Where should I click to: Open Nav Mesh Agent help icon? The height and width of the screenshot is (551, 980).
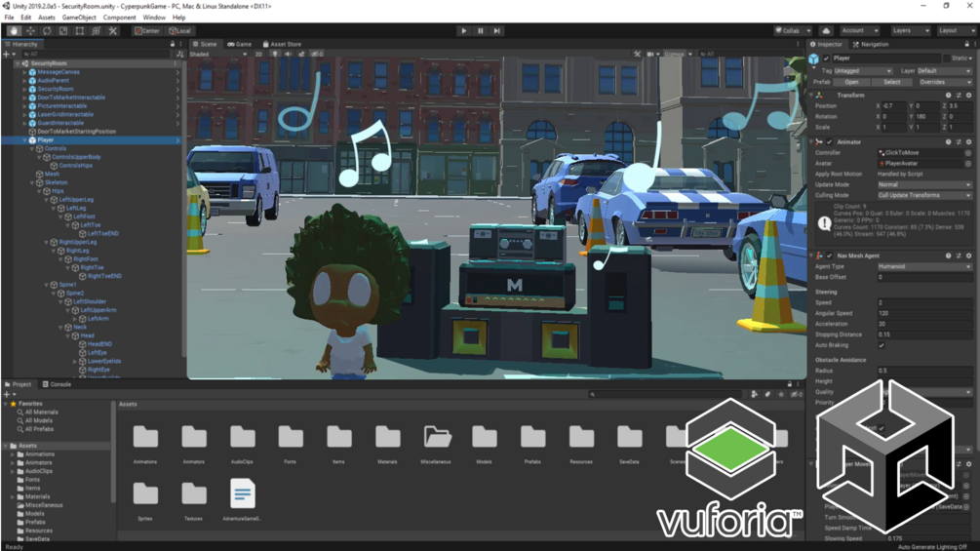click(x=948, y=256)
